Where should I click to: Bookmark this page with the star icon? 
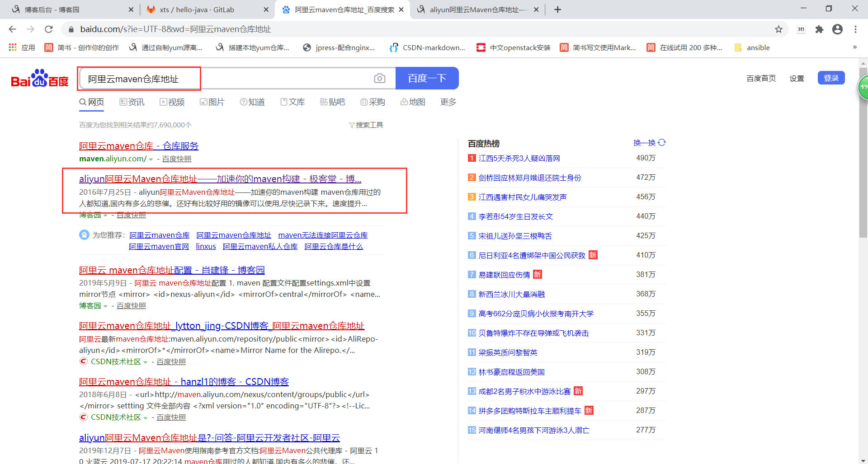click(778, 29)
